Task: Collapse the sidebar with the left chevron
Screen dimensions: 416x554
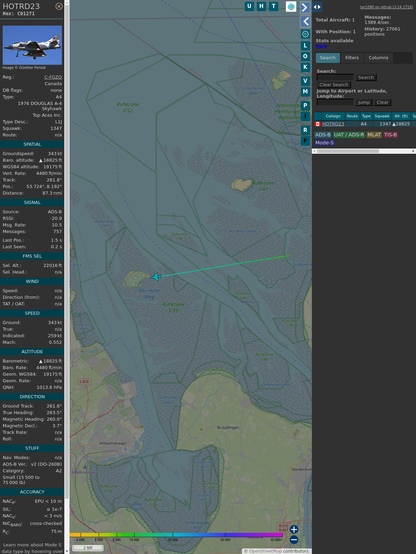Action: (305, 22)
